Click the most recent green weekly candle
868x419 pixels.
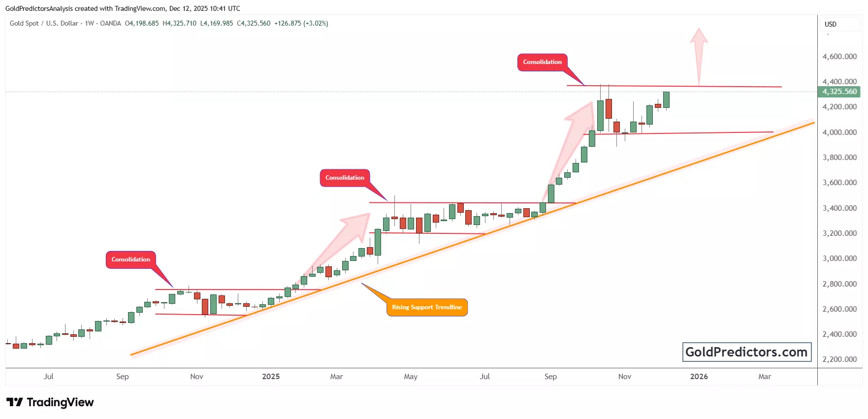[x=666, y=99]
